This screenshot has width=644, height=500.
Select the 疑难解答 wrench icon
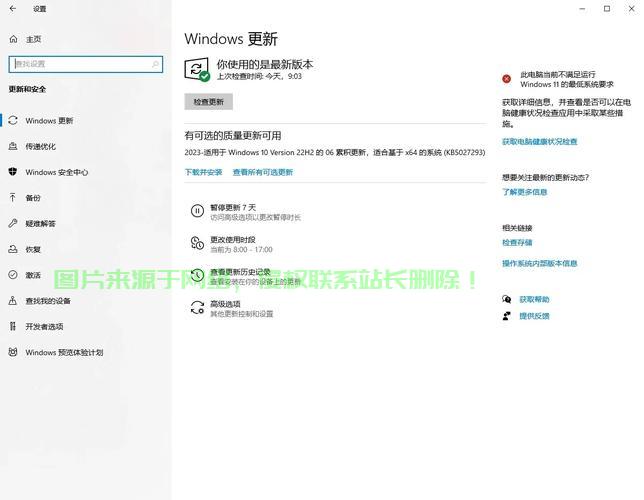[x=13, y=224]
